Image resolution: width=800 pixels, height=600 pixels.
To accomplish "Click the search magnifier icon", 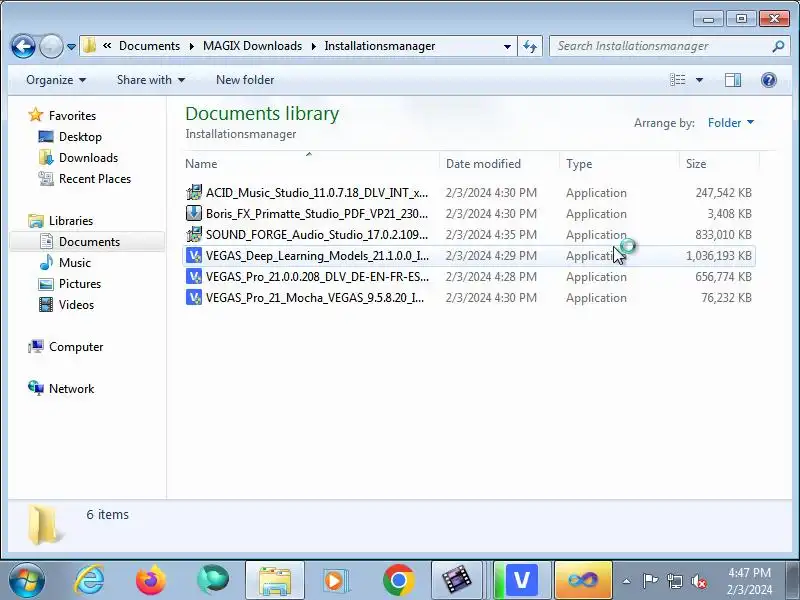I will click(778, 46).
